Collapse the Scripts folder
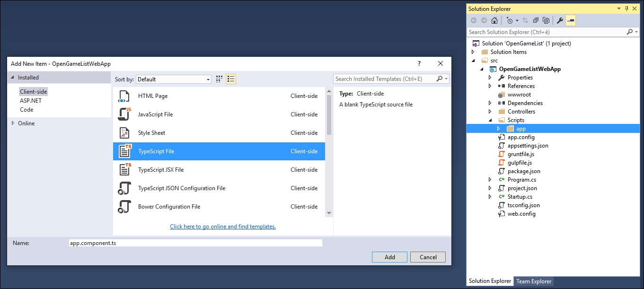Viewport: 644px width, 289px height. (490, 120)
